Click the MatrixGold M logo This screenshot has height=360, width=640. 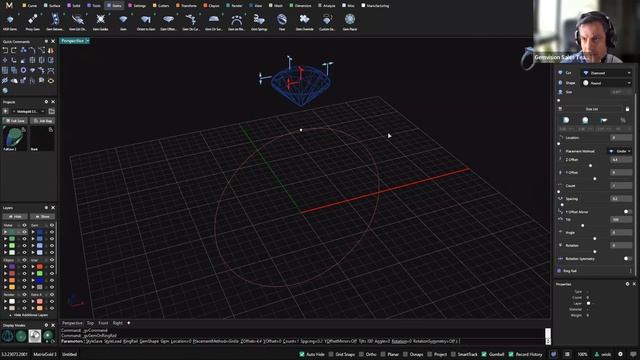[9, 5]
